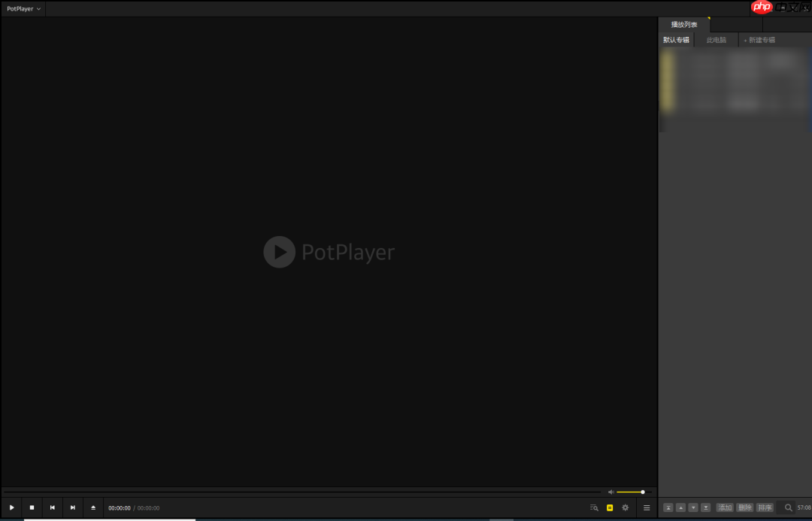Click the eject/open file icon
This screenshot has height=521, width=812.
93,507
